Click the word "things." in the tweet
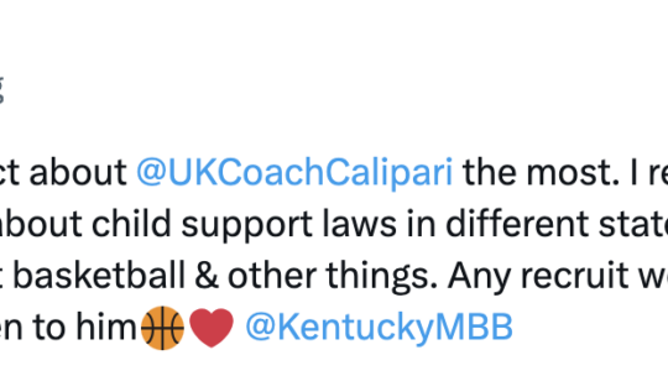The height and width of the screenshot is (376, 668). coord(382,278)
